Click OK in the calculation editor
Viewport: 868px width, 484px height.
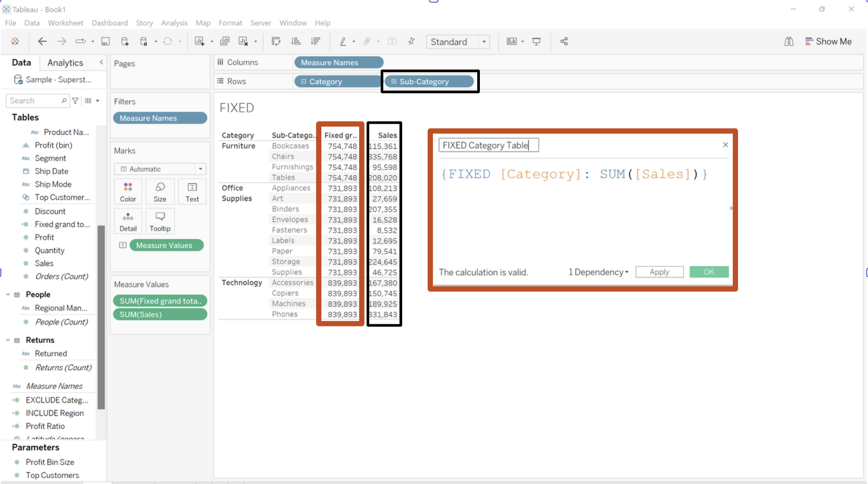pyautogui.click(x=709, y=272)
